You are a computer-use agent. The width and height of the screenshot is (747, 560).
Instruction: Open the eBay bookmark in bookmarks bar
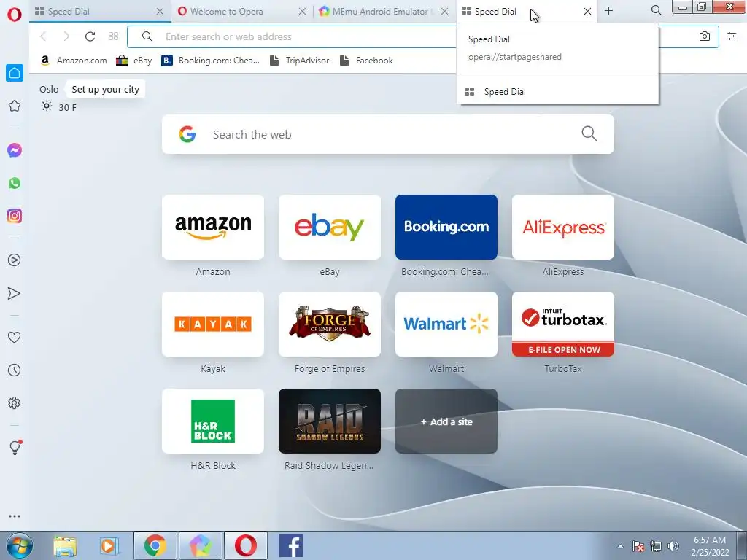click(134, 61)
